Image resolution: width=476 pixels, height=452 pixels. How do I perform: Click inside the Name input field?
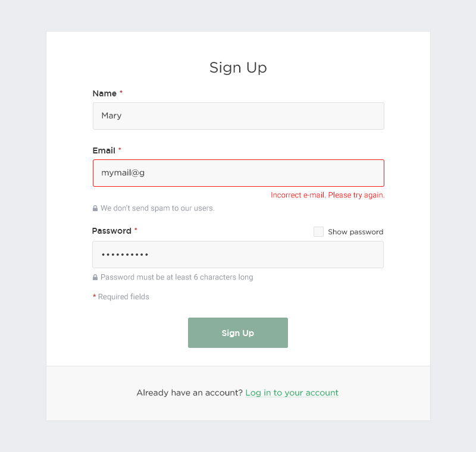pyautogui.click(x=238, y=115)
